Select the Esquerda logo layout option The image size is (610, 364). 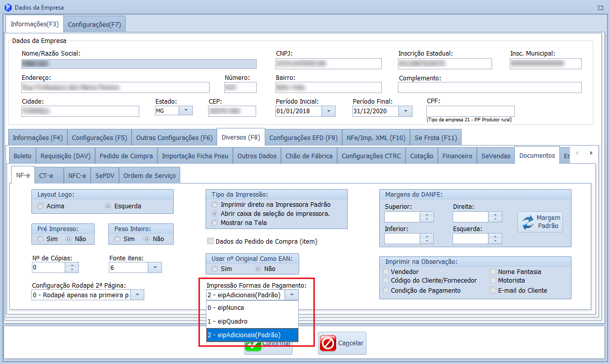108,206
